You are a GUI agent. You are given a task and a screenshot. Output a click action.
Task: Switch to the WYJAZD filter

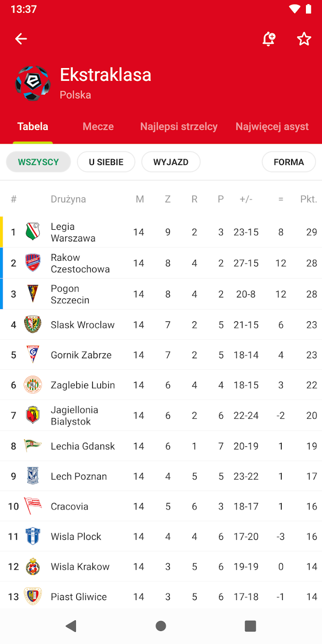[x=171, y=162]
